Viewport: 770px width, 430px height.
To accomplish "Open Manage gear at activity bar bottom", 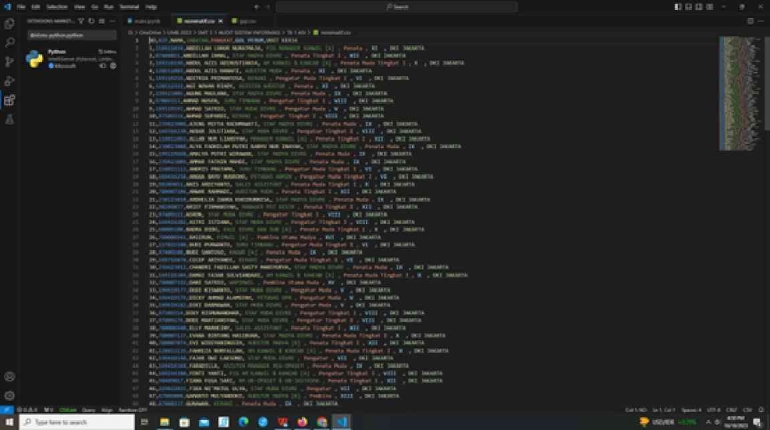I will [9, 395].
